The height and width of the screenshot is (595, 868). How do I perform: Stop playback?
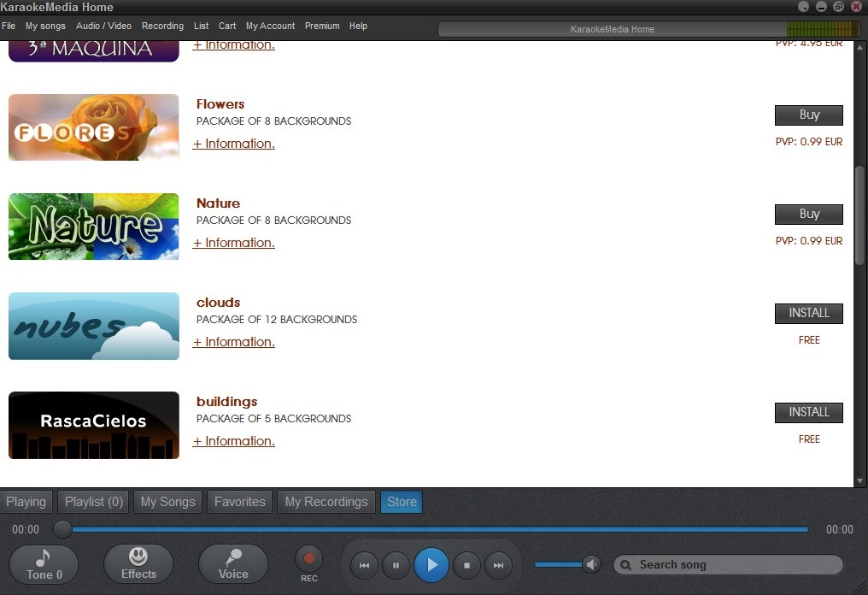(466, 565)
